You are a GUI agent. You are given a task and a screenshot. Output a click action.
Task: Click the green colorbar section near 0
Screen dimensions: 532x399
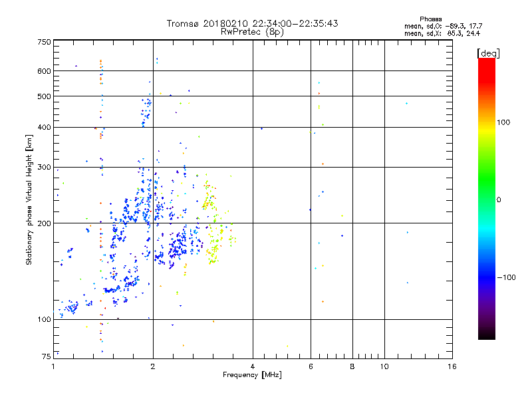pos(487,190)
